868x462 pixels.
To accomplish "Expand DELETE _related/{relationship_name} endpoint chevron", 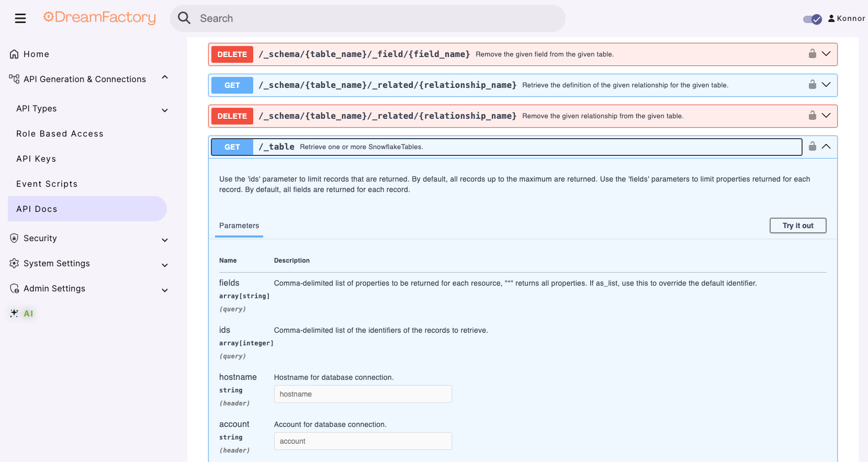I will pyautogui.click(x=826, y=115).
